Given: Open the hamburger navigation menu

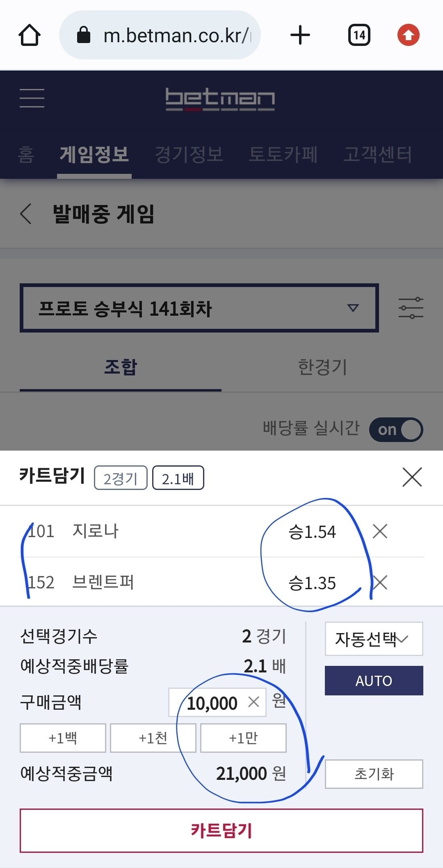Looking at the screenshot, I should click(x=31, y=98).
